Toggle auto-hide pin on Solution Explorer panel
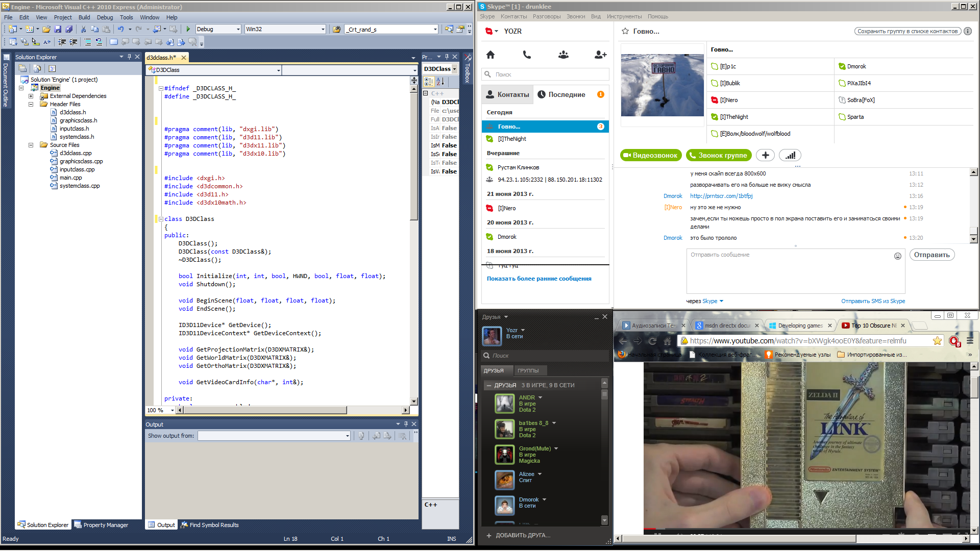The width and height of the screenshot is (980, 551). 129,57
